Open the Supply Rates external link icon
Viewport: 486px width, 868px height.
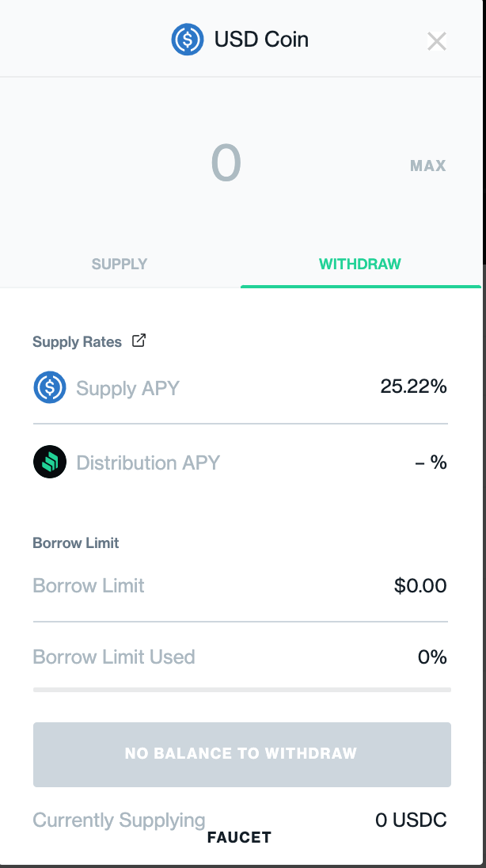(139, 341)
